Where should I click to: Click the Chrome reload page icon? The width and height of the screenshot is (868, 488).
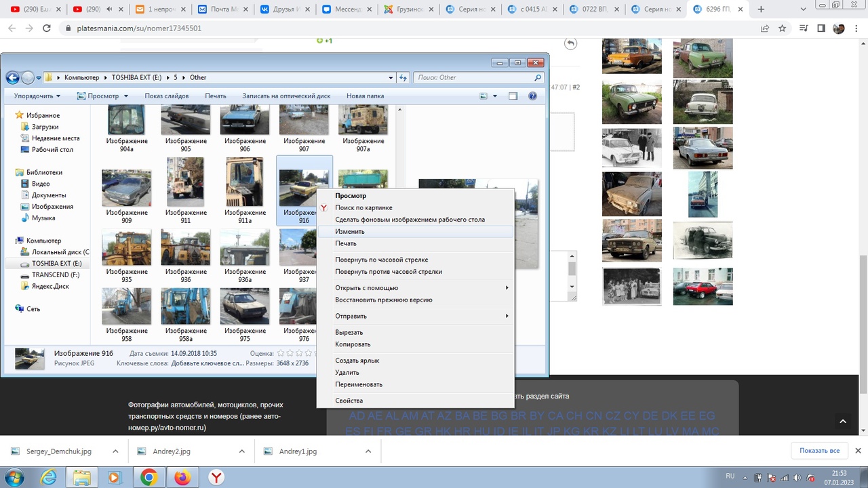click(47, 28)
